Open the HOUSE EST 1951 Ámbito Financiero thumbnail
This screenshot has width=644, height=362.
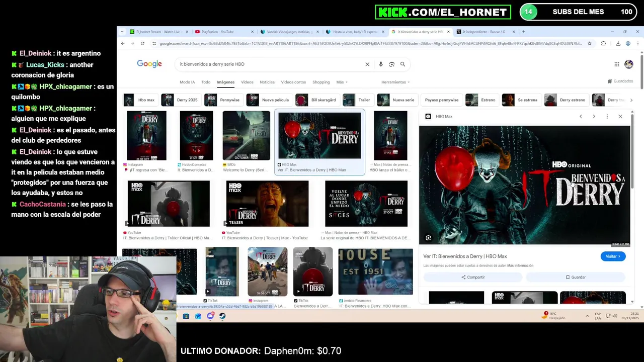pyautogui.click(x=375, y=271)
